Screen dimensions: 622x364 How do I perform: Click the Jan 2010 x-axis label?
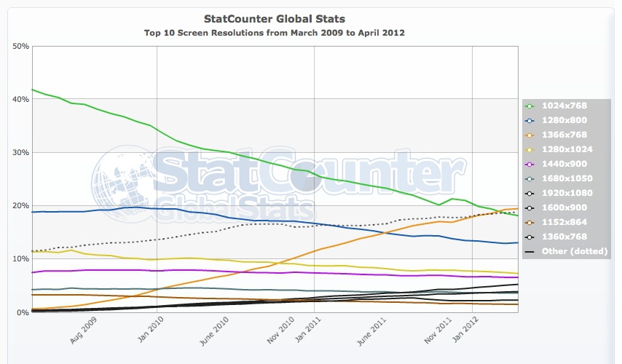(150, 329)
